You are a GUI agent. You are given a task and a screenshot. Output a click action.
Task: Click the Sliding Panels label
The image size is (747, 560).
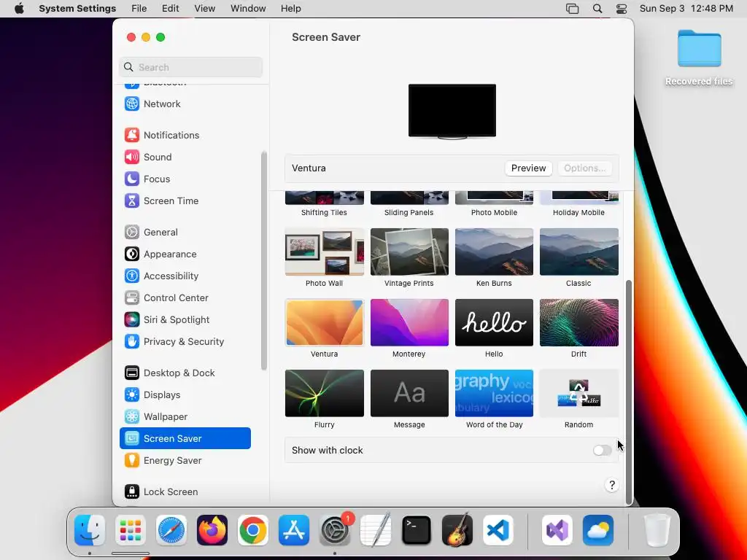(x=409, y=212)
